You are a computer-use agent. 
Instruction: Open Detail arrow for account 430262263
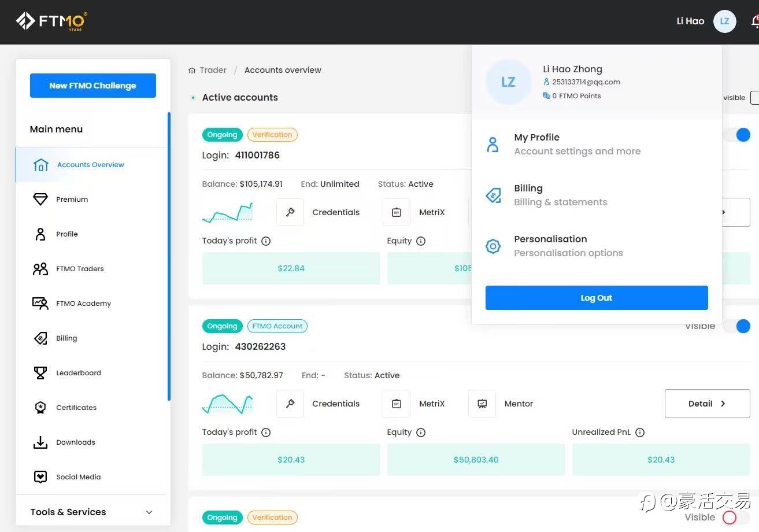click(708, 404)
